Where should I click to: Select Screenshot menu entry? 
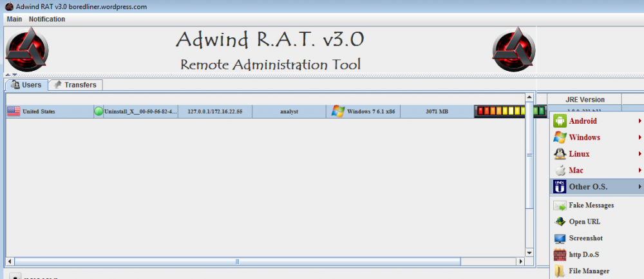click(596, 238)
